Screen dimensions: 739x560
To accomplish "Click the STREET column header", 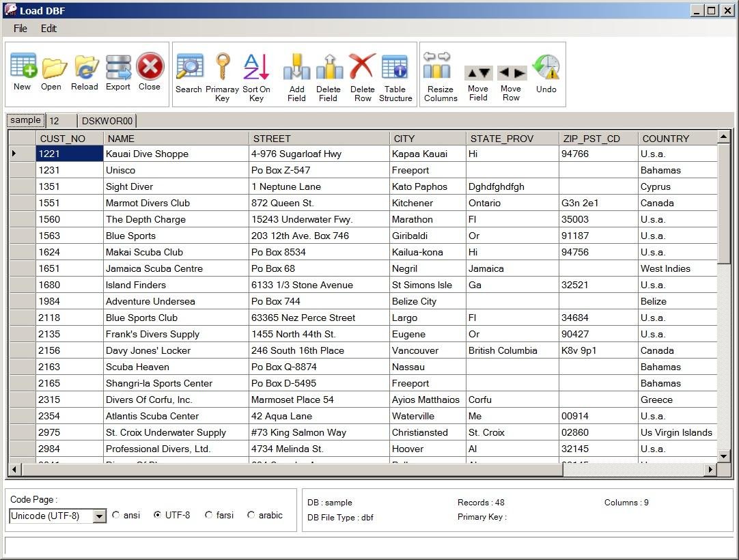I will (x=319, y=139).
